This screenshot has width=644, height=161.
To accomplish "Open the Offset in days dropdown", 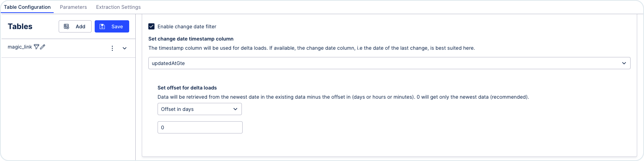I will click(x=200, y=109).
